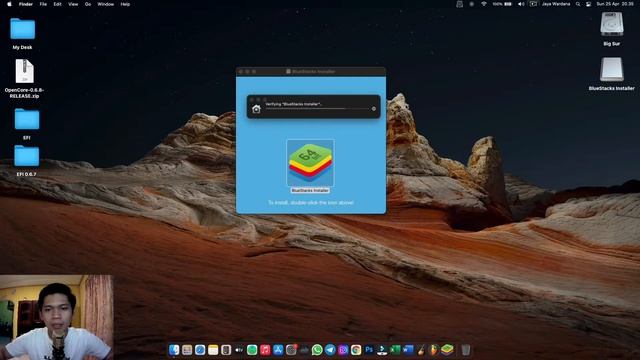This screenshot has width=640, height=360.
Task: Open System Preferences from the Dock
Action: 291,350
